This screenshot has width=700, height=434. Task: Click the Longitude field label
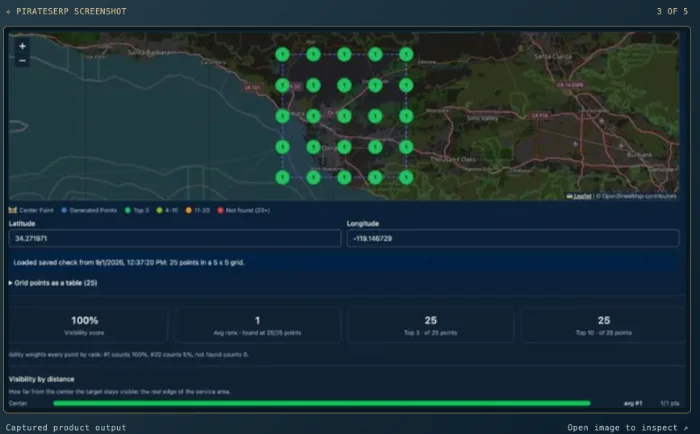[362, 223]
